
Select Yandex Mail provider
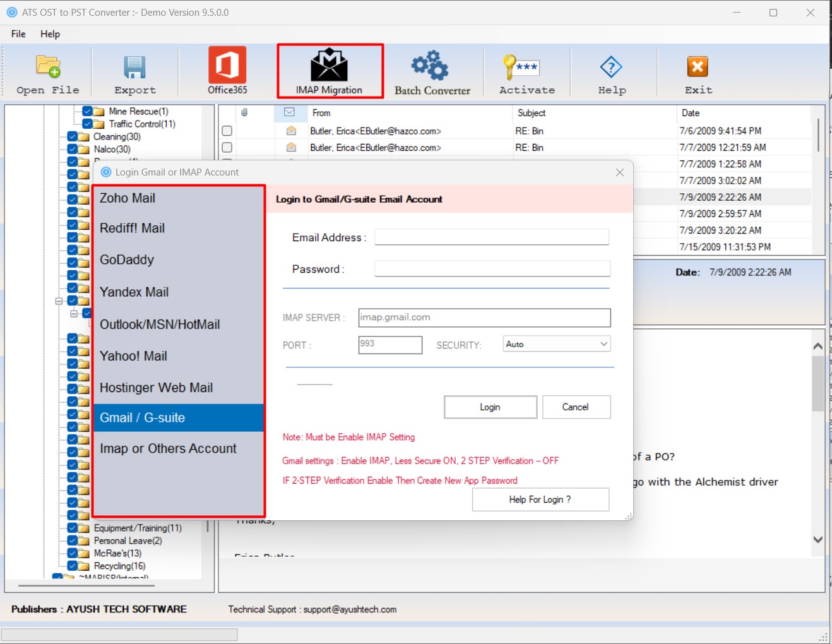178,292
